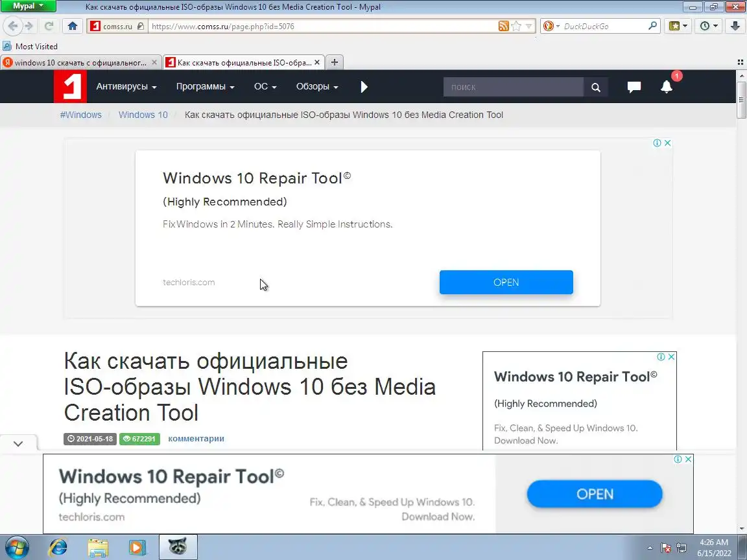The image size is (747, 560).
Task: Expand the Антивирусы menu
Action: pos(126,87)
